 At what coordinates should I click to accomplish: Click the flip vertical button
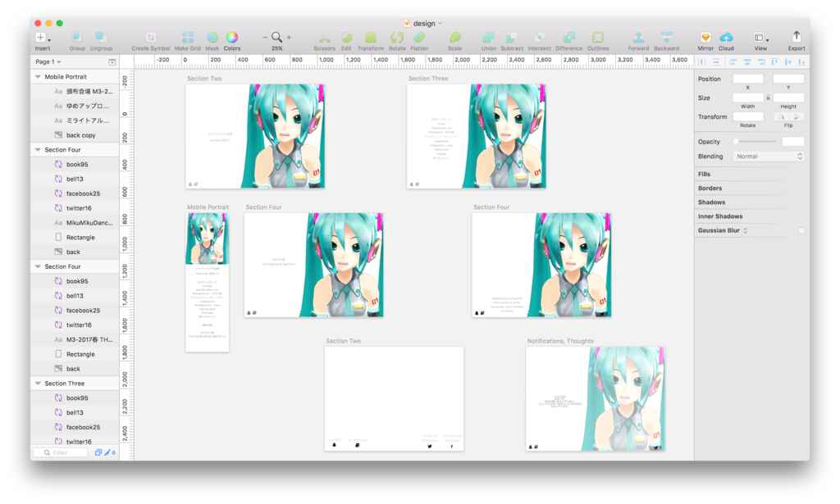click(x=797, y=116)
